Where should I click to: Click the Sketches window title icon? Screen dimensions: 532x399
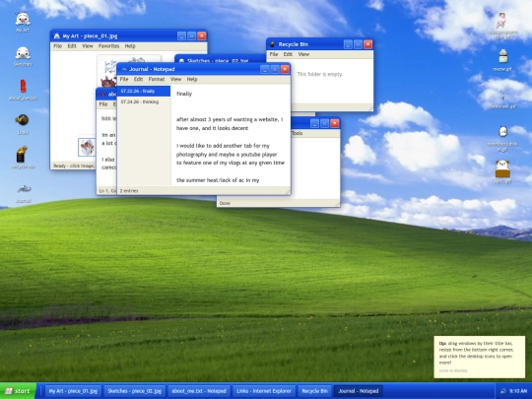pyautogui.click(x=181, y=61)
